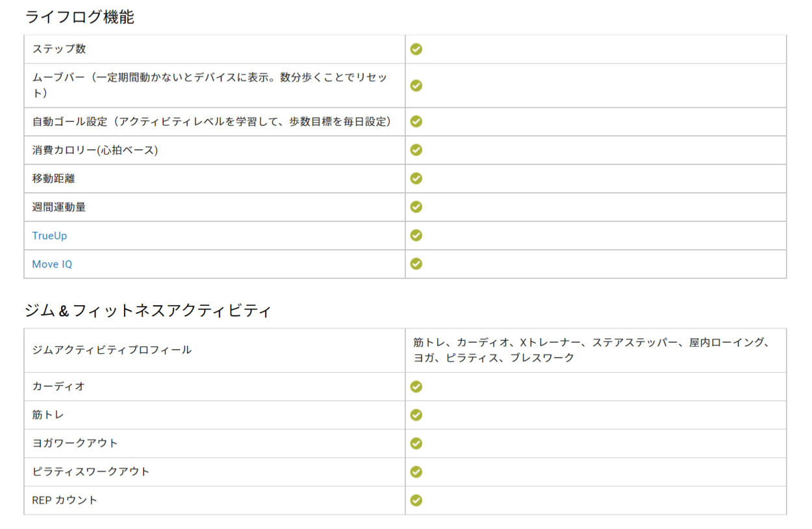This screenshot has height=529, width=812.
Task: Click the checkmark icon for 週間運動量
Action: coord(416,207)
